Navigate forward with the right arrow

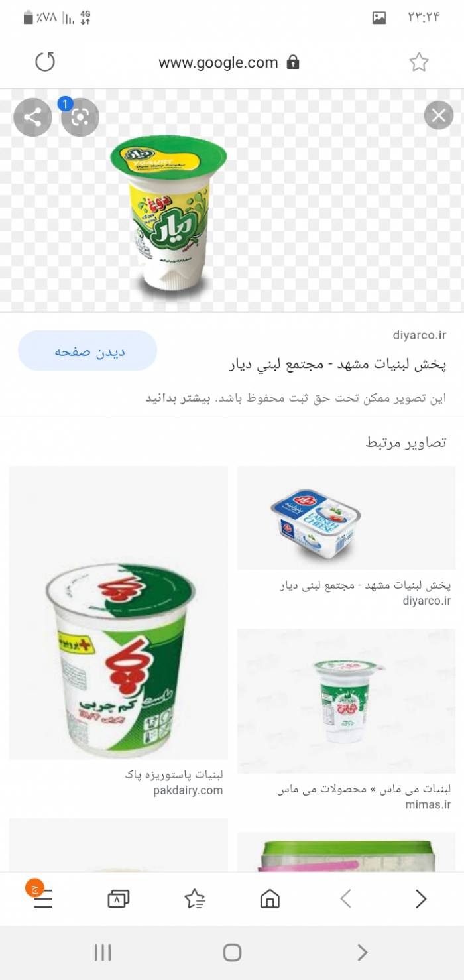421,899
